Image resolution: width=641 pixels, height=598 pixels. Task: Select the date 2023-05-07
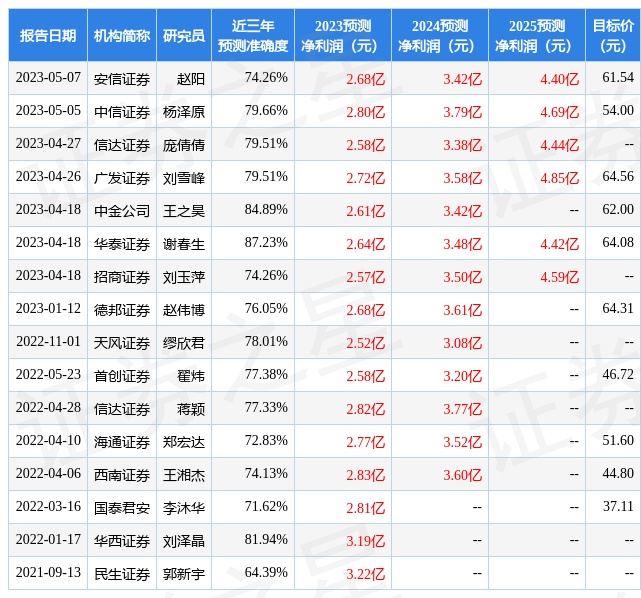48,78
